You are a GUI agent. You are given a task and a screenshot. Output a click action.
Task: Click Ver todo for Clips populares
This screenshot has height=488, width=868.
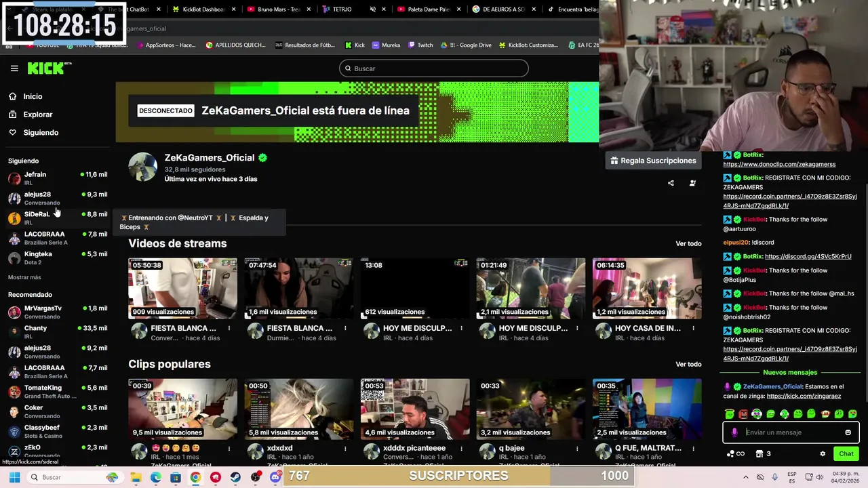tap(688, 364)
